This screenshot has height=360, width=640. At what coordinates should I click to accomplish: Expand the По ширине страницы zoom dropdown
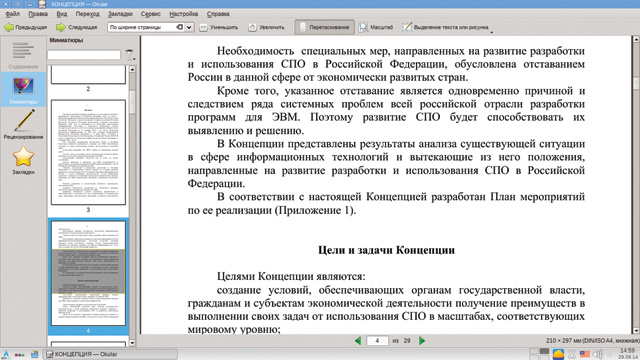[x=189, y=27]
